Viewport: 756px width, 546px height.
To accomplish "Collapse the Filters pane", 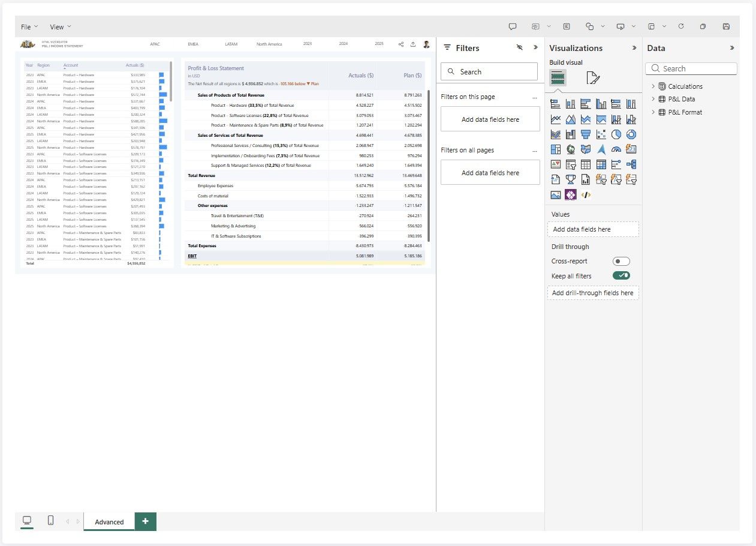I will pos(535,47).
